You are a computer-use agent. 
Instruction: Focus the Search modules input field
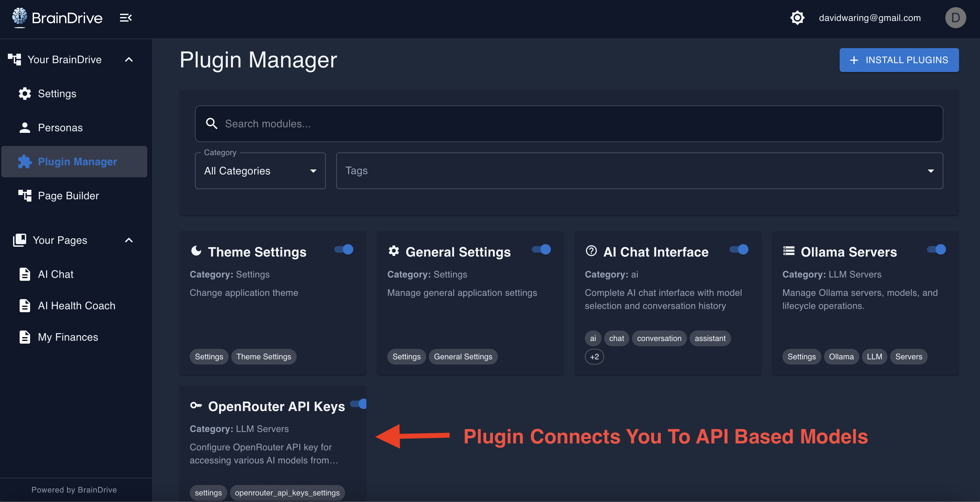[571, 124]
